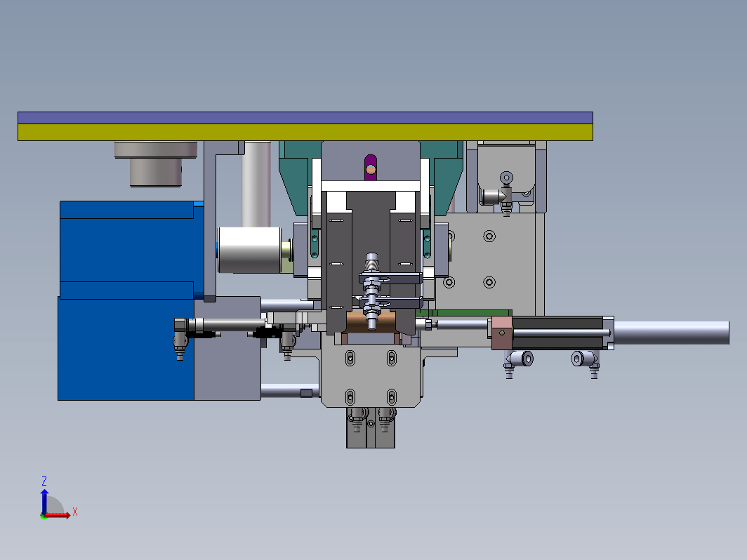This screenshot has height=560, width=747.
Task: Click the blue Z-axis arrow of the triad
Action: pos(44,502)
